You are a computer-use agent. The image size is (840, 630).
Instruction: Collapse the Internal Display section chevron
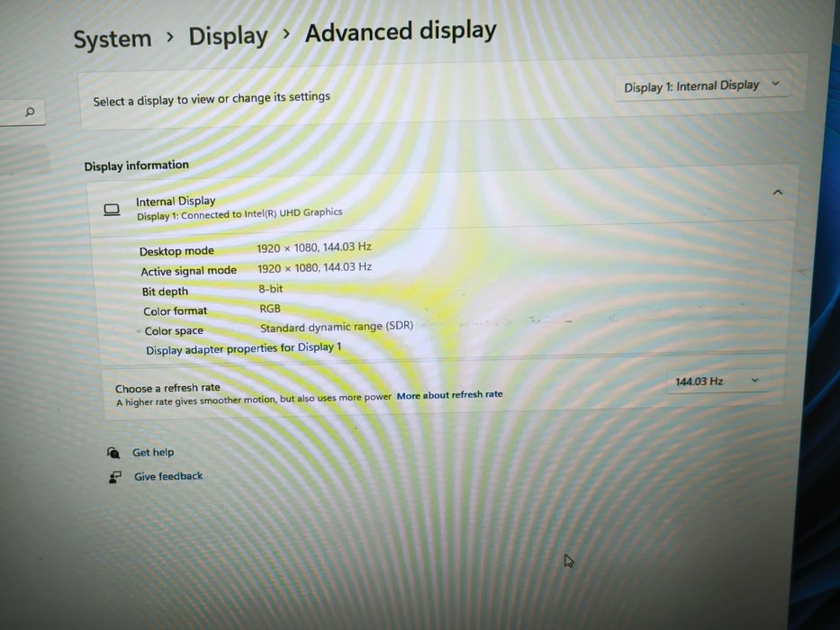point(778,192)
